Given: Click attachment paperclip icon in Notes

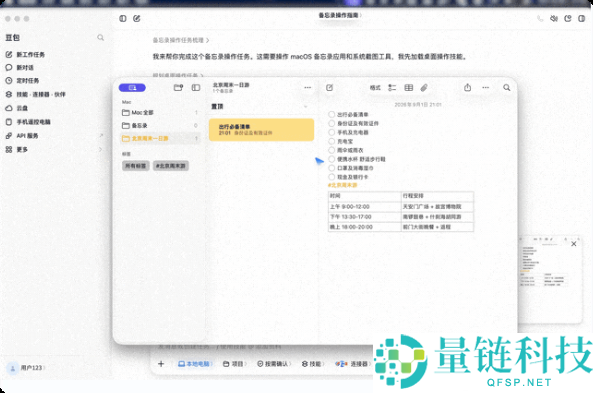Looking at the screenshot, I should pos(424,88).
